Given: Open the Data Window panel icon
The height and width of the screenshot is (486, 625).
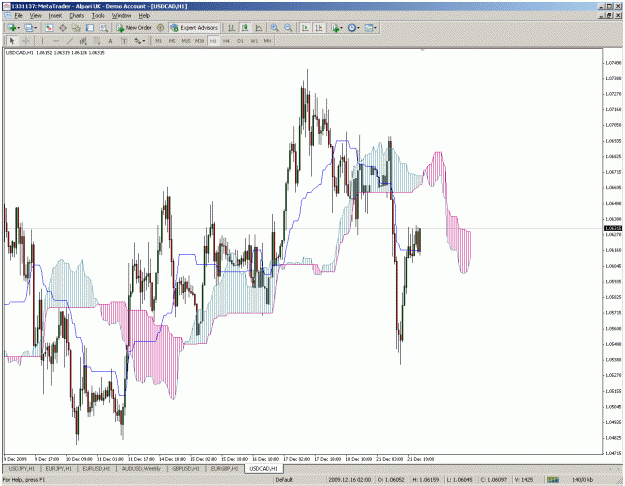Looking at the screenshot, I should pyautogui.click(x=63, y=28).
